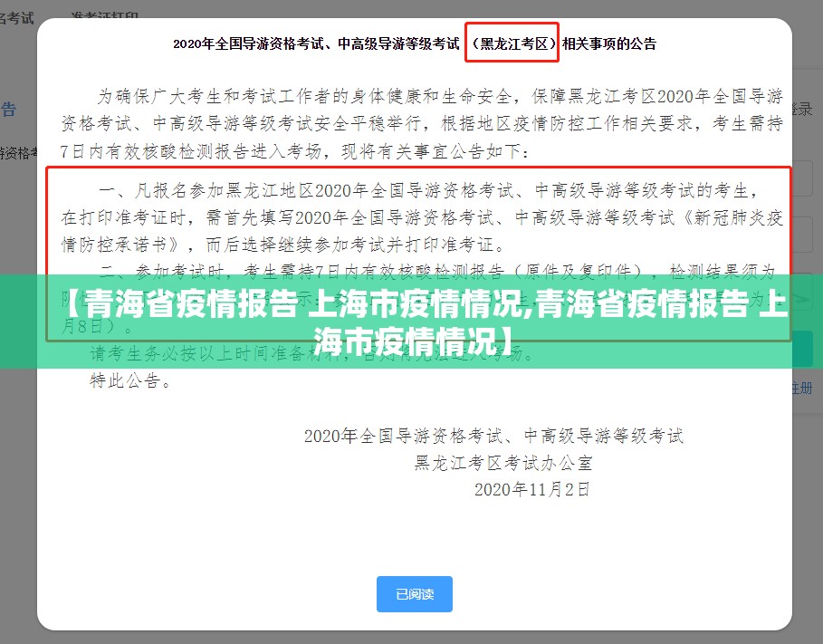823x644 pixels.
Task: Click the 注册 link at right edge
Action: click(x=801, y=388)
